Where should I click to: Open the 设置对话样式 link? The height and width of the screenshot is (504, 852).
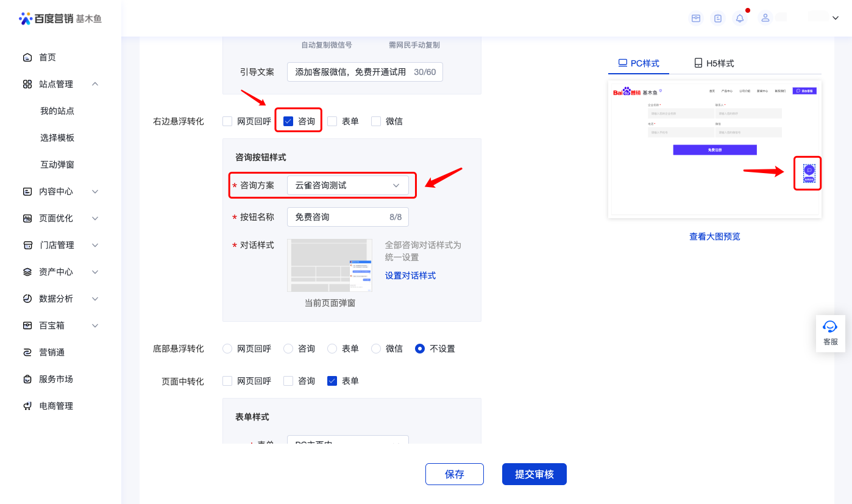coord(410,275)
